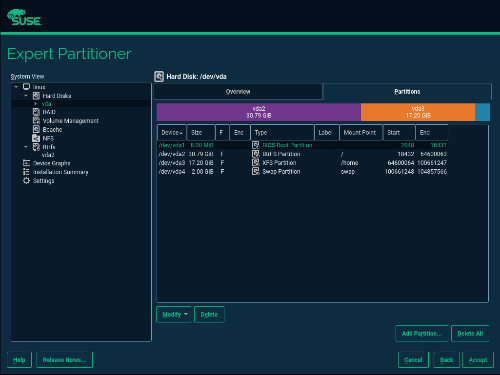500x375 pixels.
Task: Sort by the Mount Point column header
Action: (361, 132)
